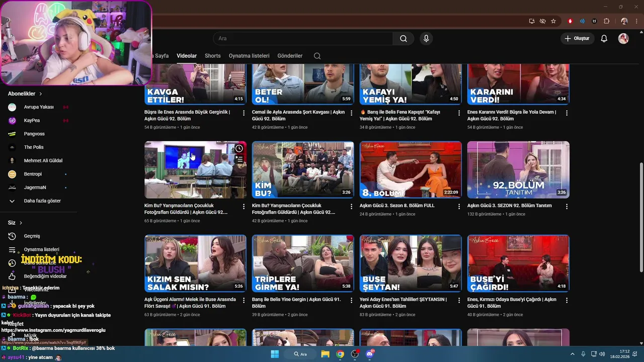Open the red hand ad-blocker extension
Screen dimensions: 644x362
pos(570,21)
